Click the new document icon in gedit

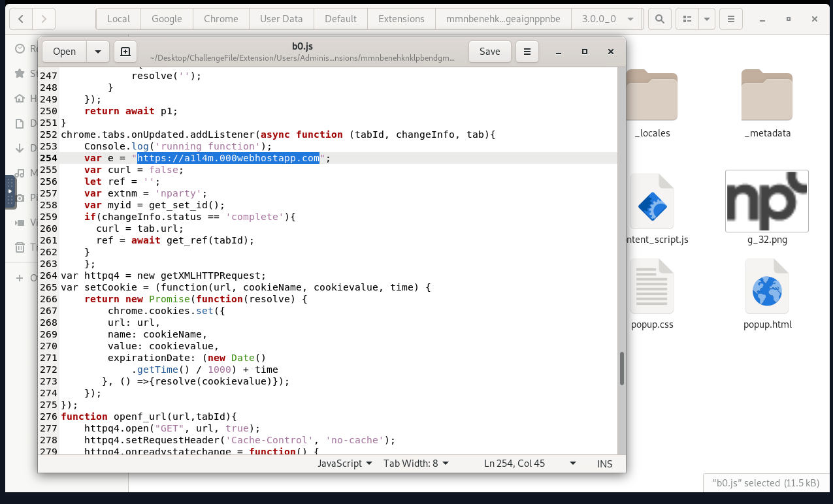pyautogui.click(x=125, y=52)
